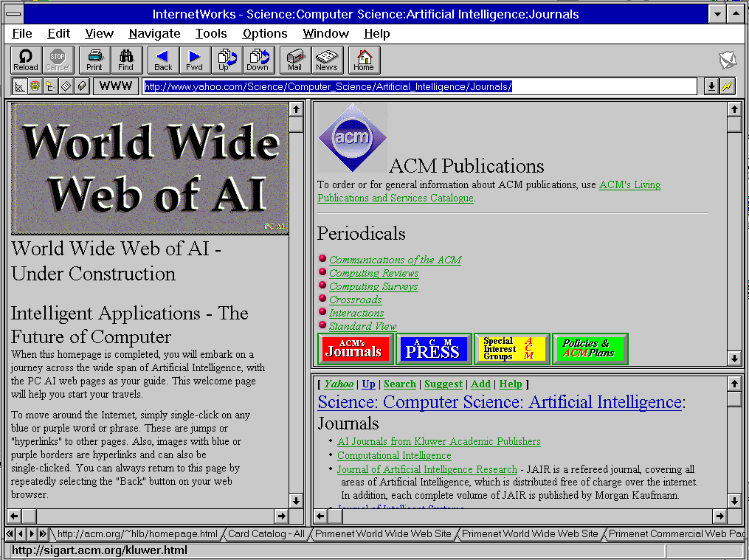Click the WWW protocol selector button

pyautogui.click(x=116, y=86)
